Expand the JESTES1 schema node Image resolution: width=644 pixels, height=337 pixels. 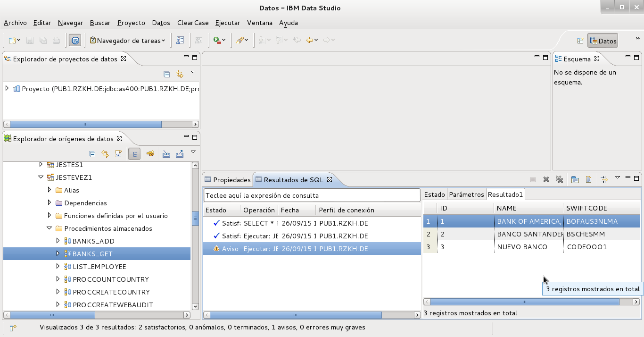pyautogui.click(x=41, y=165)
